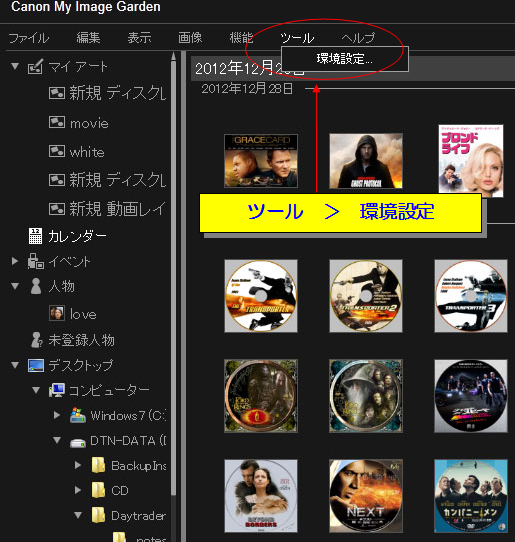Open the ファイル menu
Viewport: 515px width, 542px height.
point(29,38)
